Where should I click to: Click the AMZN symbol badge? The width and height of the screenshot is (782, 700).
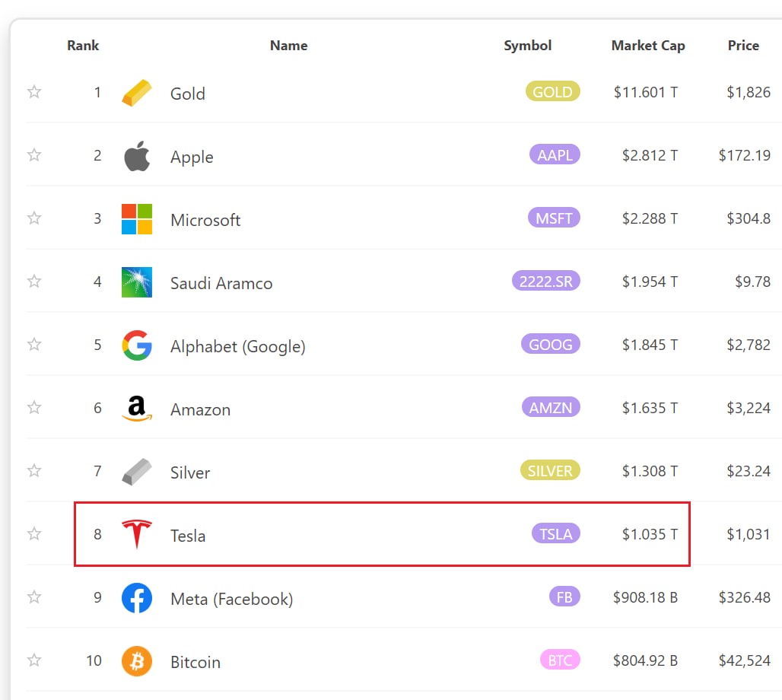click(x=551, y=408)
